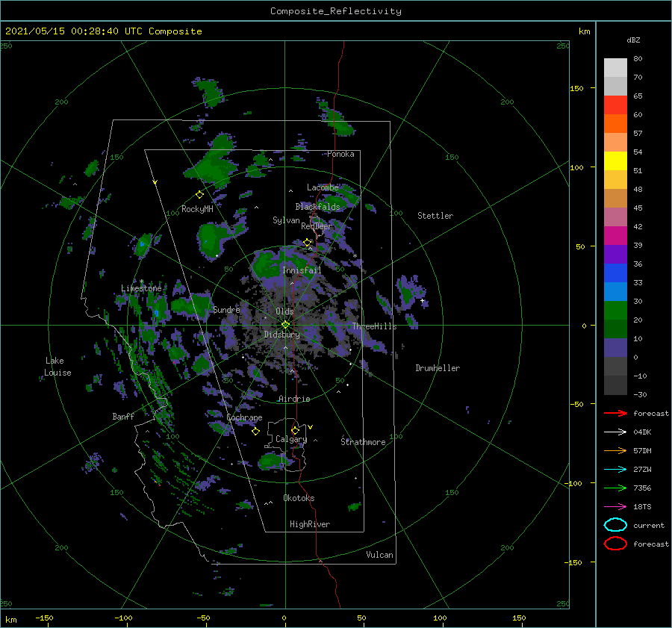Click the bright green swatch at 30 dBZ

point(615,311)
